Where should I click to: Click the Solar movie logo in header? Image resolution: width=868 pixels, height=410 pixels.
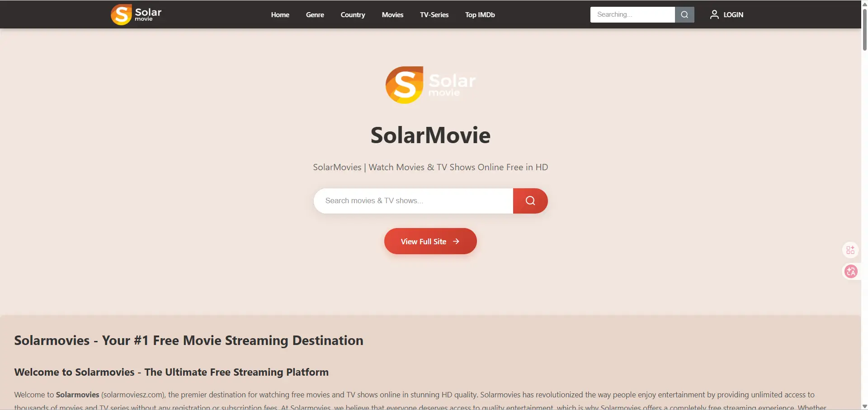(136, 14)
